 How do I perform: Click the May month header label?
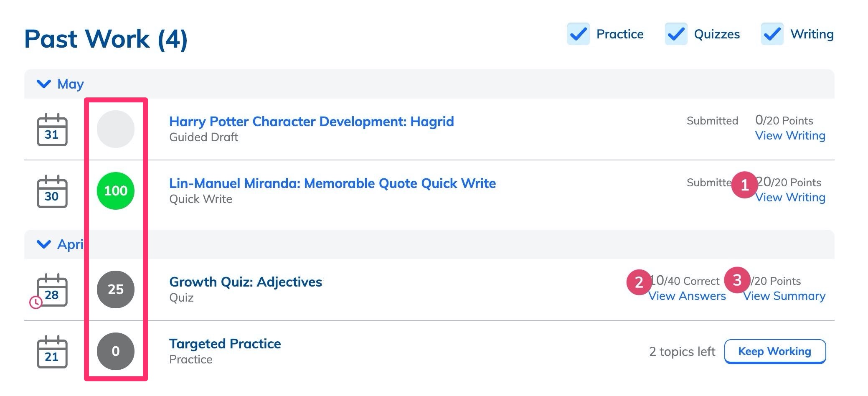[x=71, y=84]
